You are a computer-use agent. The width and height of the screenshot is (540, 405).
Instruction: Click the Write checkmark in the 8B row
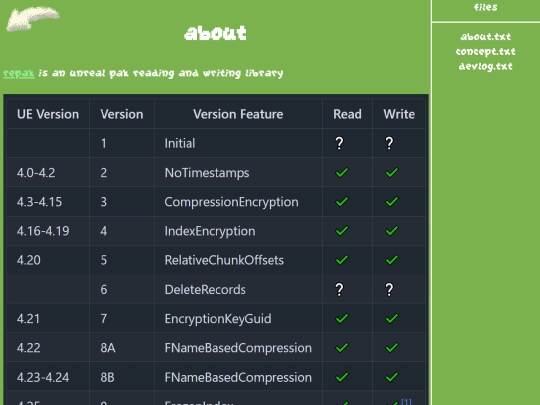tap(392, 377)
